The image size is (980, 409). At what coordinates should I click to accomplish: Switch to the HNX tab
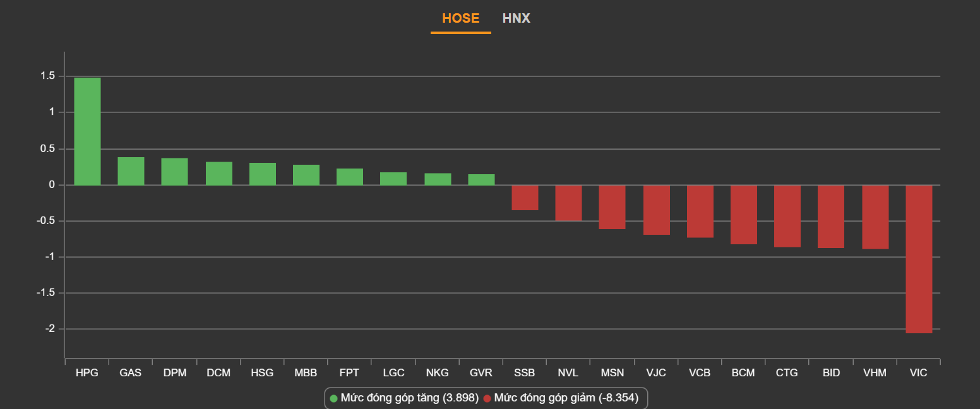516,18
